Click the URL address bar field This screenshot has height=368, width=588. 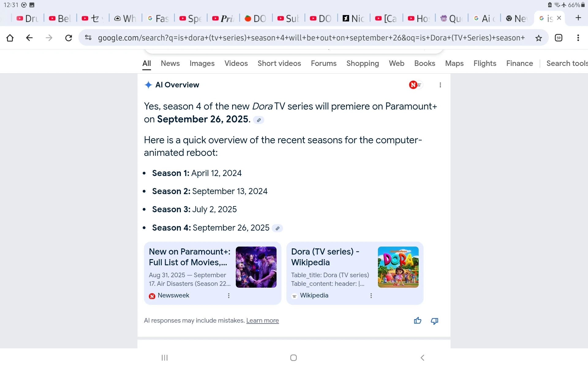(x=311, y=38)
